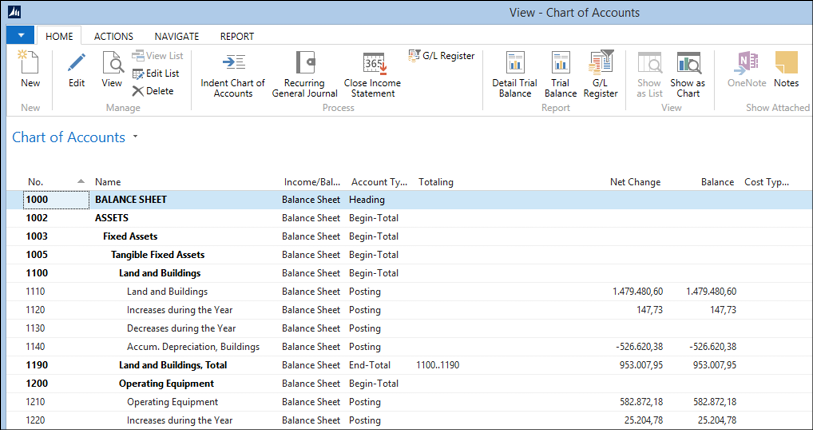Click the Account Ty... column header

click(x=379, y=182)
